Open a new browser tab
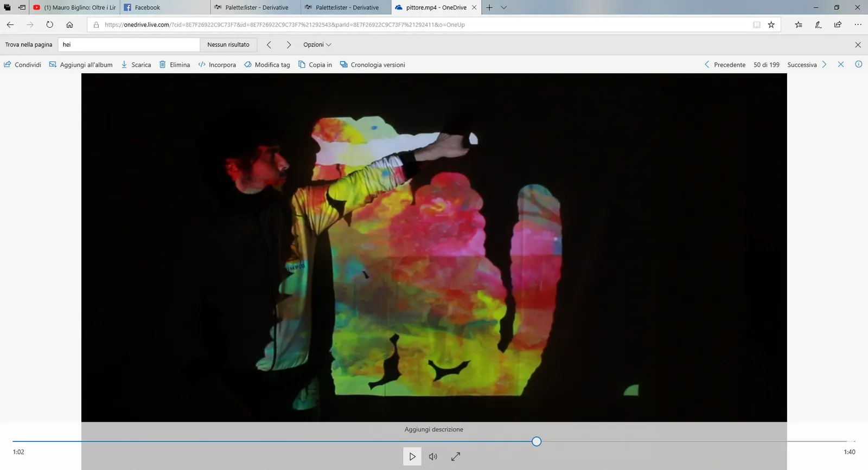Screen dimensions: 868x470 (489, 8)
